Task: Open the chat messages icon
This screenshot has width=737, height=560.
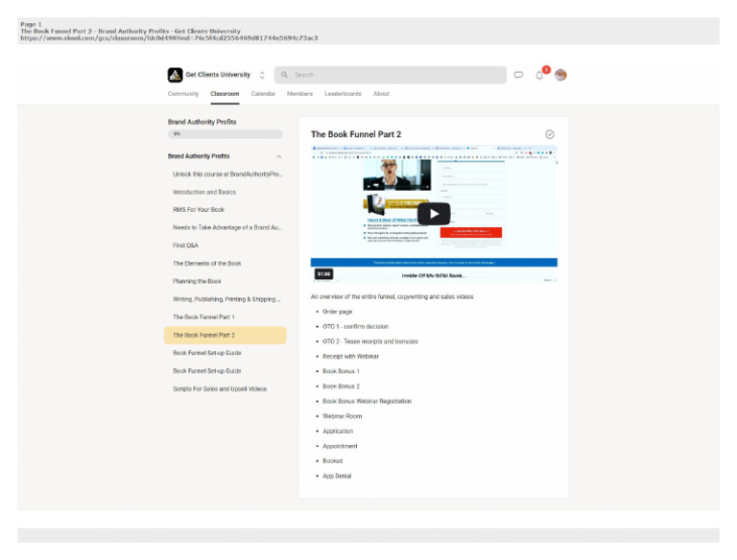Action: tap(518, 75)
